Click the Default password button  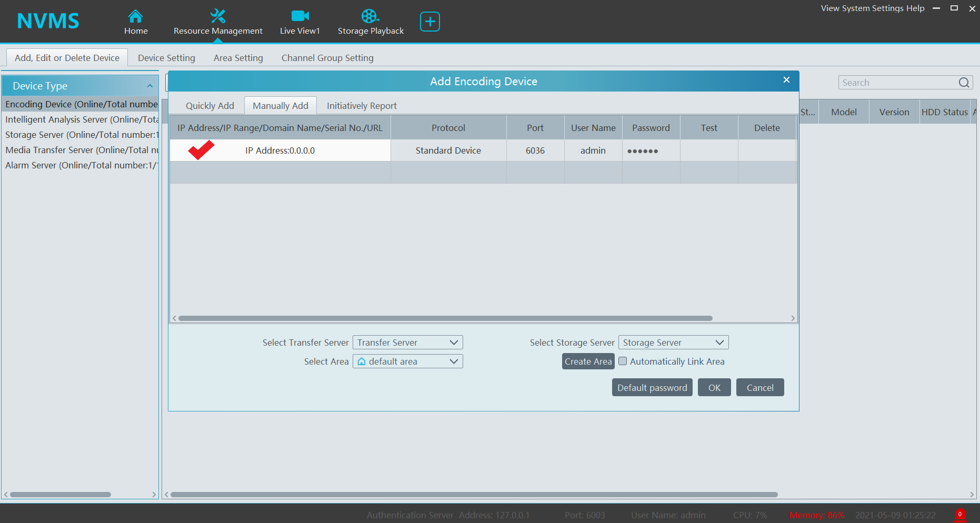652,388
